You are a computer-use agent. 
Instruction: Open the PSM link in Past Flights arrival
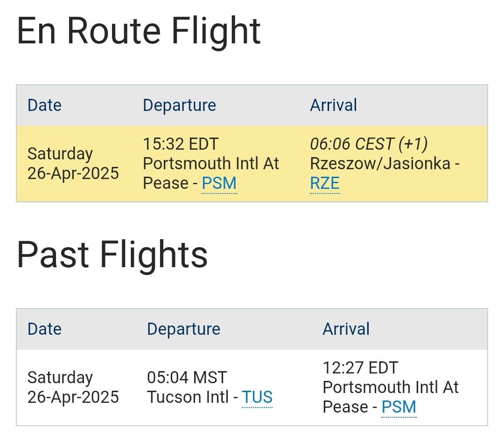399,407
